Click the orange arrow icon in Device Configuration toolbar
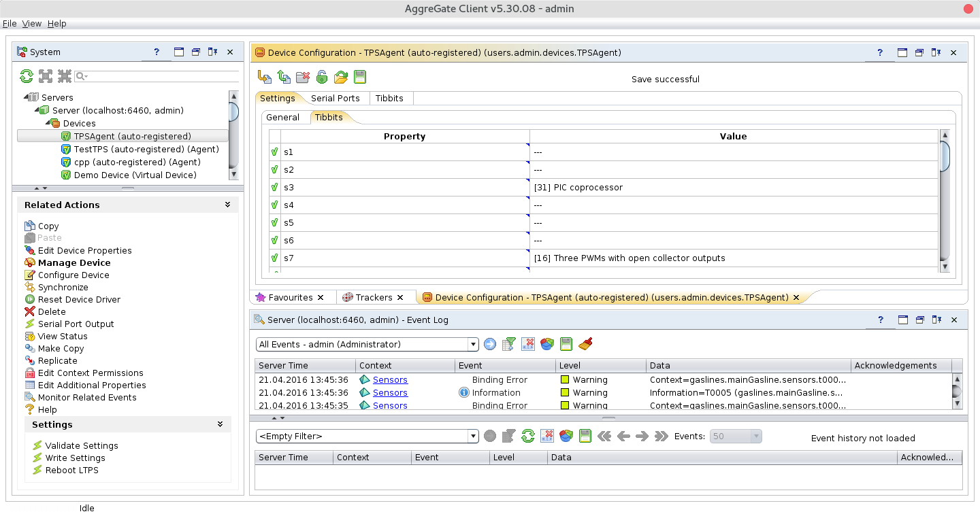This screenshot has height=514, width=980. pyautogui.click(x=265, y=77)
